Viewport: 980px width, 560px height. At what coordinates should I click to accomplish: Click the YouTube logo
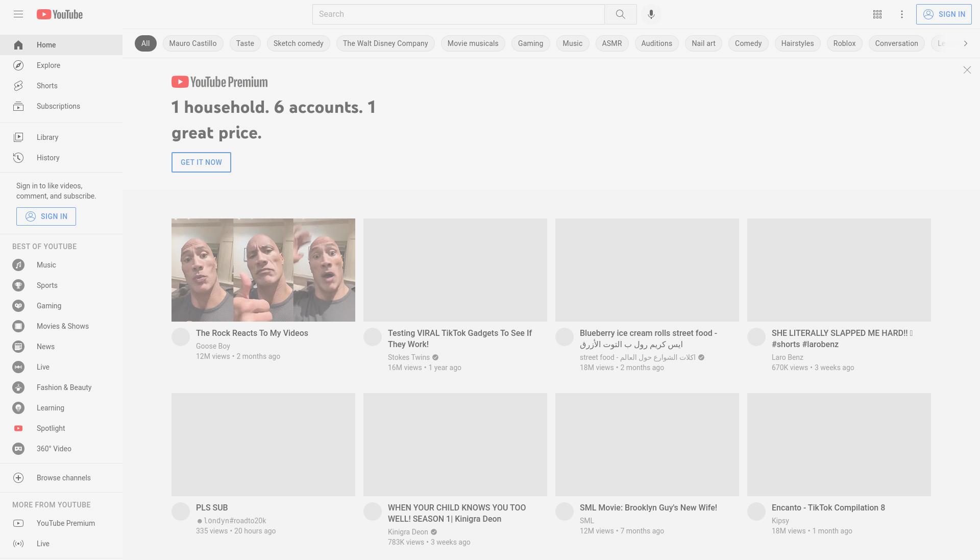coord(60,14)
